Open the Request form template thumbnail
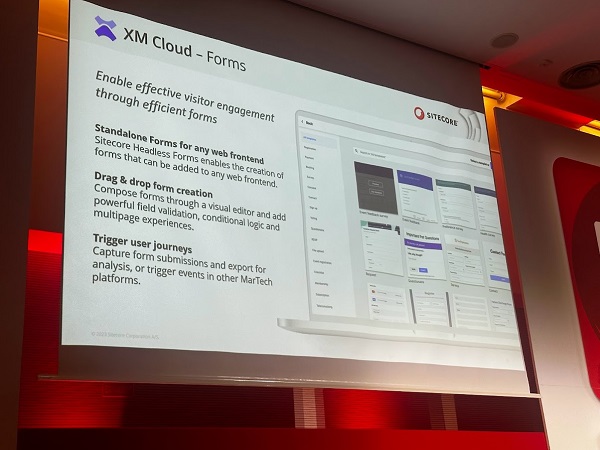The height and width of the screenshot is (450, 600). [x=382, y=248]
